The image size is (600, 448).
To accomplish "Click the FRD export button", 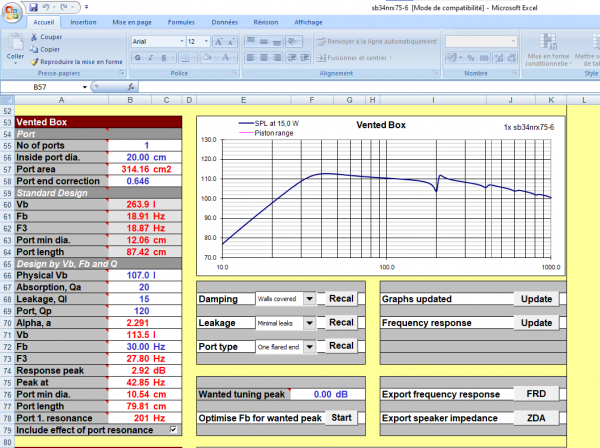I will click(536, 394).
